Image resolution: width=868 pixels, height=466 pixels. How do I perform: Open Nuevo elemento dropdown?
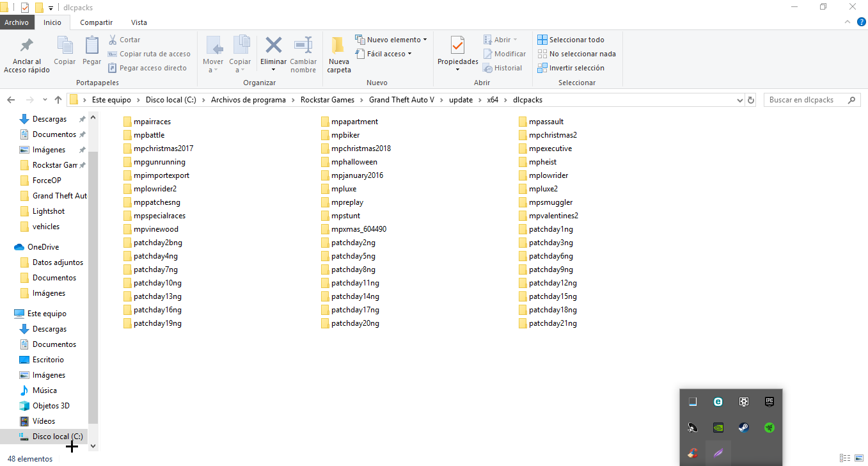click(x=390, y=40)
